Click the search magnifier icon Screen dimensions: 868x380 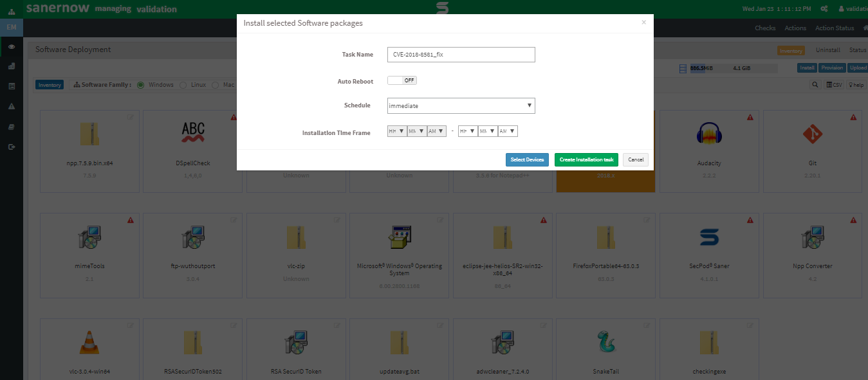tap(815, 85)
